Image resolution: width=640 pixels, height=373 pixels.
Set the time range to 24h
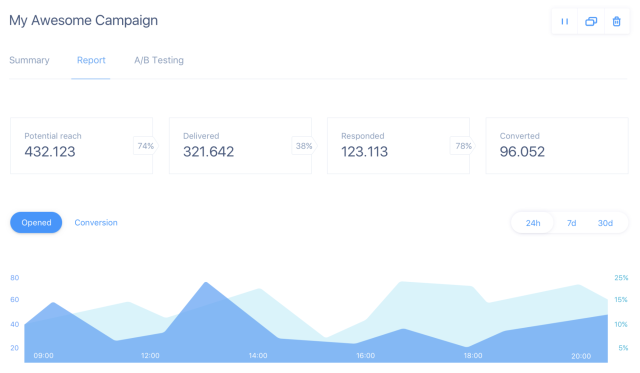(x=533, y=223)
